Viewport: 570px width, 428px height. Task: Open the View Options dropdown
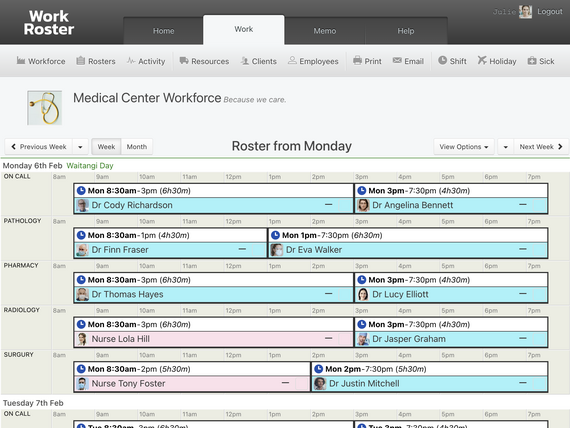[463, 147]
